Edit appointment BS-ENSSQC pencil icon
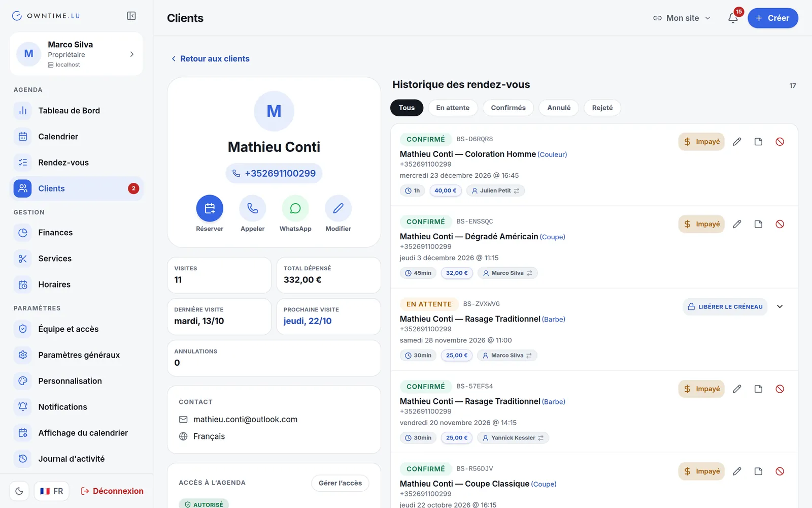Image resolution: width=812 pixels, height=508 pixels. tap(737, 224)
